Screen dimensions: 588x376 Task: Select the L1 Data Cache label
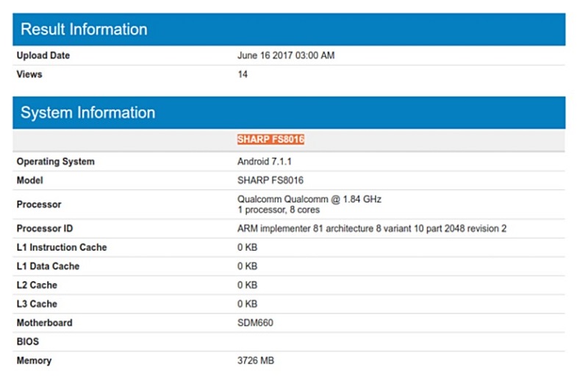pyautogui.click(x=48, y=266)
